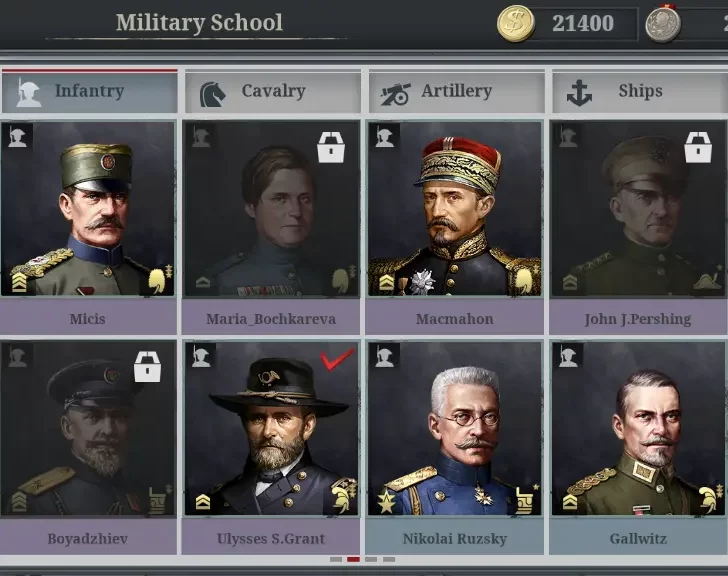Screen dimensions: 728x576
Task: Click the horse head Cavalry icon
Action: coord(213,94)
